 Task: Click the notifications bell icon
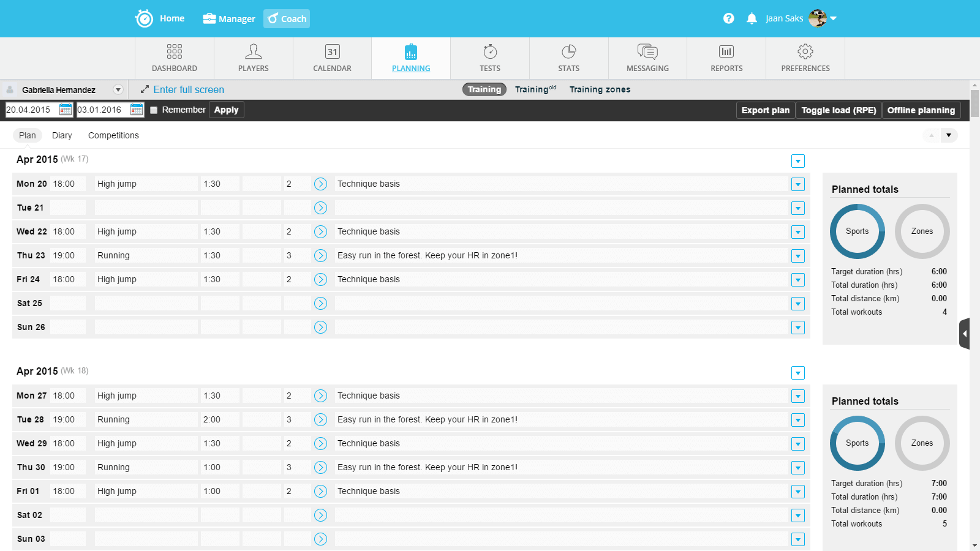(752, 18)
